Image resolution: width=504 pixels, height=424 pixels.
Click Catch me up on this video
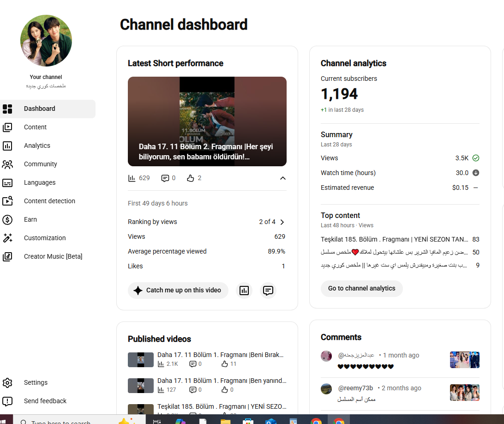178,291
